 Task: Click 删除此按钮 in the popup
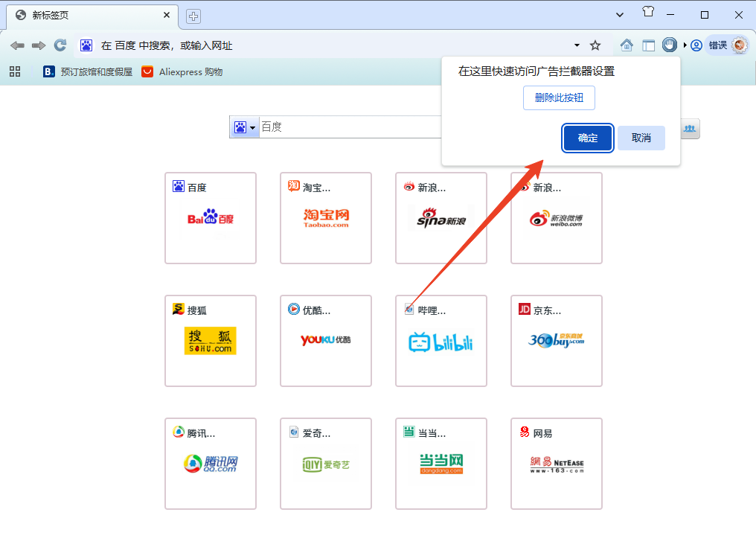point(558,98)
